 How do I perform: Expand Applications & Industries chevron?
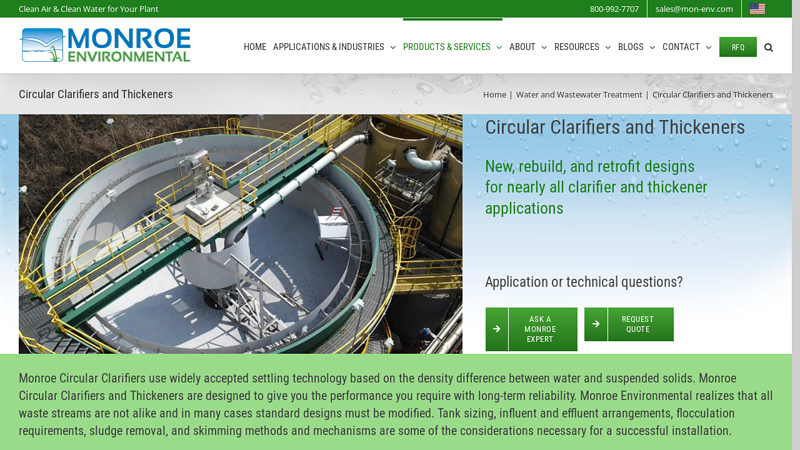point(393,47)
